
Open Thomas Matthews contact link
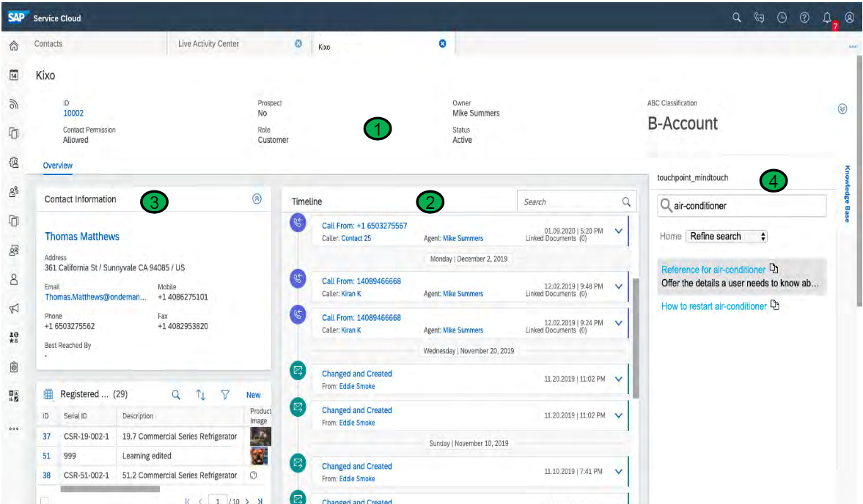82,237
